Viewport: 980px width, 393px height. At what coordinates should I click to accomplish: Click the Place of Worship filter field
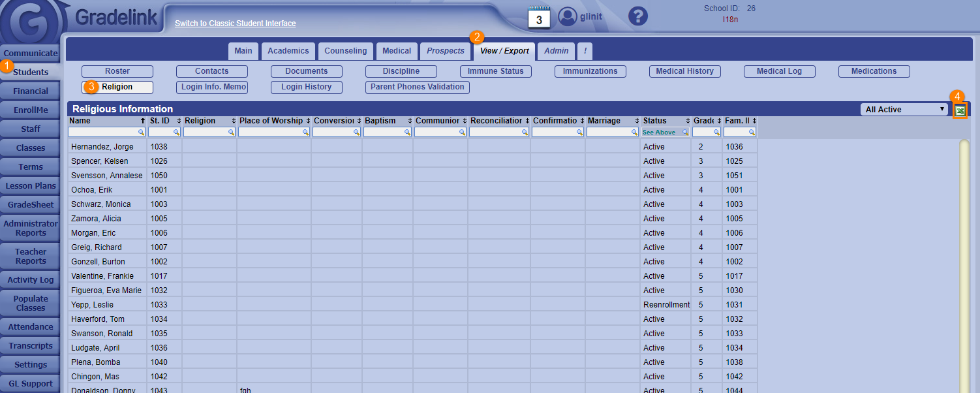click(270, 132)
